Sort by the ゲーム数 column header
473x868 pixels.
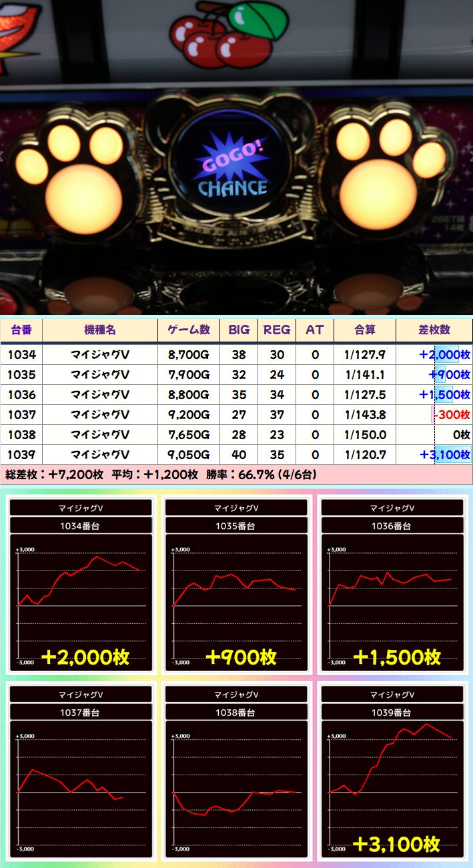tap(188, 330)
